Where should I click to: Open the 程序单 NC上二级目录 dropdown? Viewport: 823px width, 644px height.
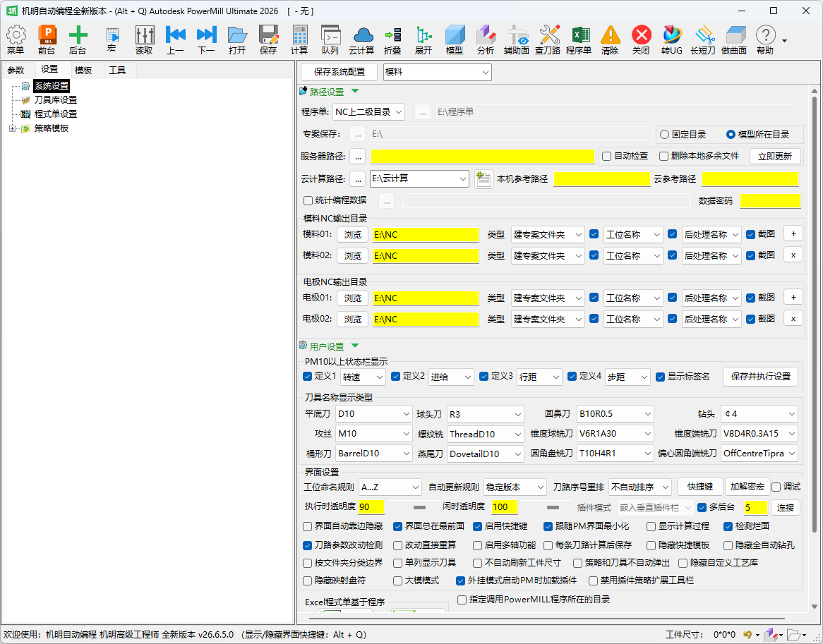(368, 111)
